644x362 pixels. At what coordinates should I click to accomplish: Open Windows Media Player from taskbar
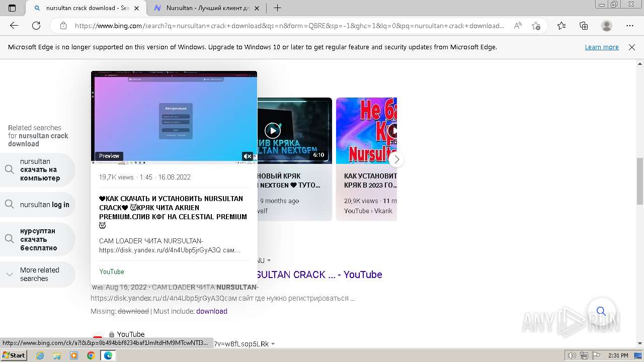74,355
